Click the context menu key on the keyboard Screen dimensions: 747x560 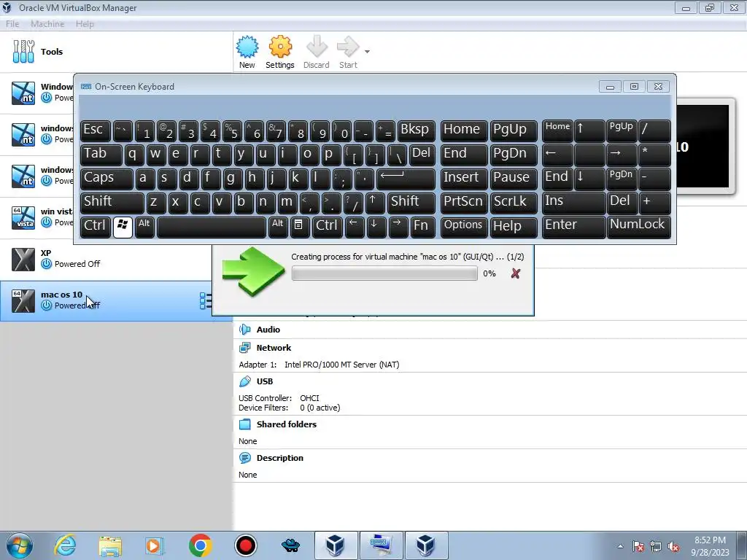click(299, 227)
